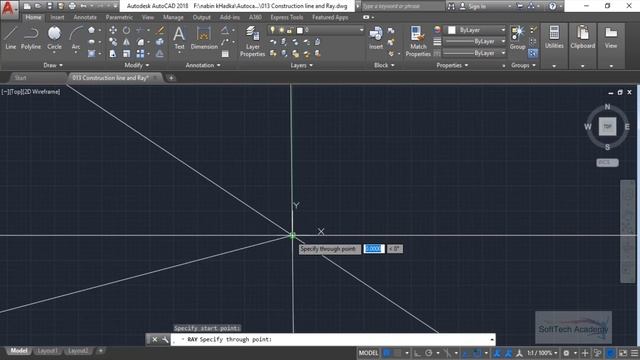Open a new drawing tab with plus
Viewport: 640px width, 360px height.
(x=171, y=78)
